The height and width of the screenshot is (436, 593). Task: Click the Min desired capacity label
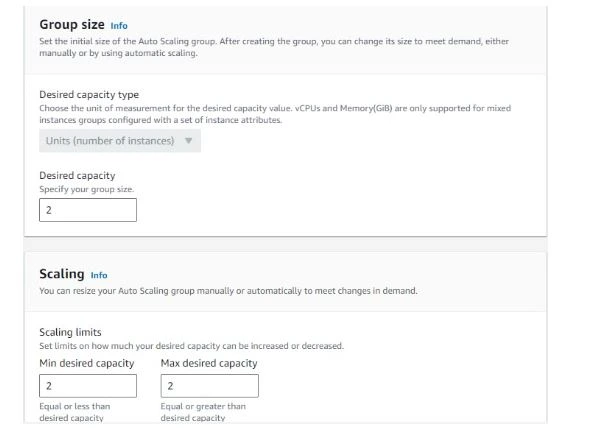87,363
